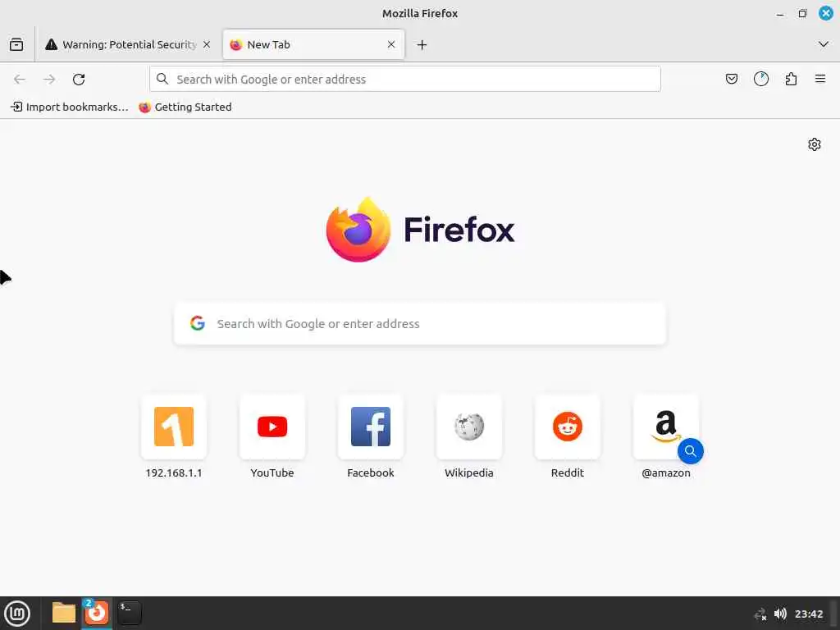Click the YouTube label text
Image resolution: width=840 pixels, height=630 pixels.
click(272, 473)
